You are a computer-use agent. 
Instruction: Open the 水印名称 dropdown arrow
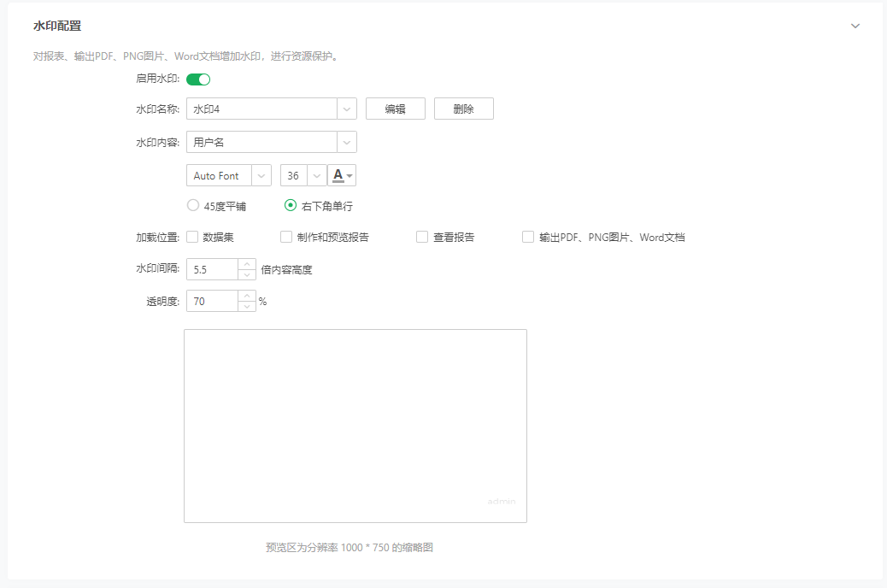[347, 109]
